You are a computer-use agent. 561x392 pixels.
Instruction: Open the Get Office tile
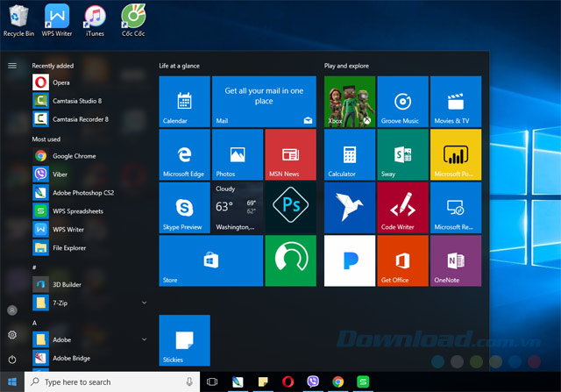(403, 261)
